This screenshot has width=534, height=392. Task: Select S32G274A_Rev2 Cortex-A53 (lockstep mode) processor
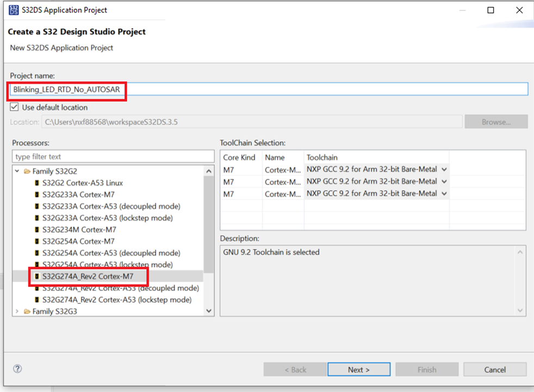tap(117, 300)
